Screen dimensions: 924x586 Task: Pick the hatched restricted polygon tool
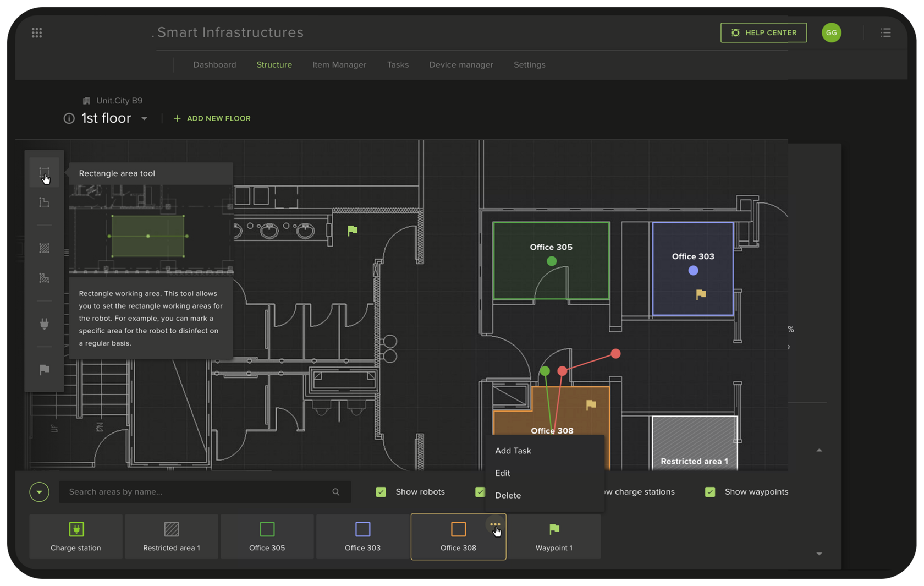click(45, 278)
